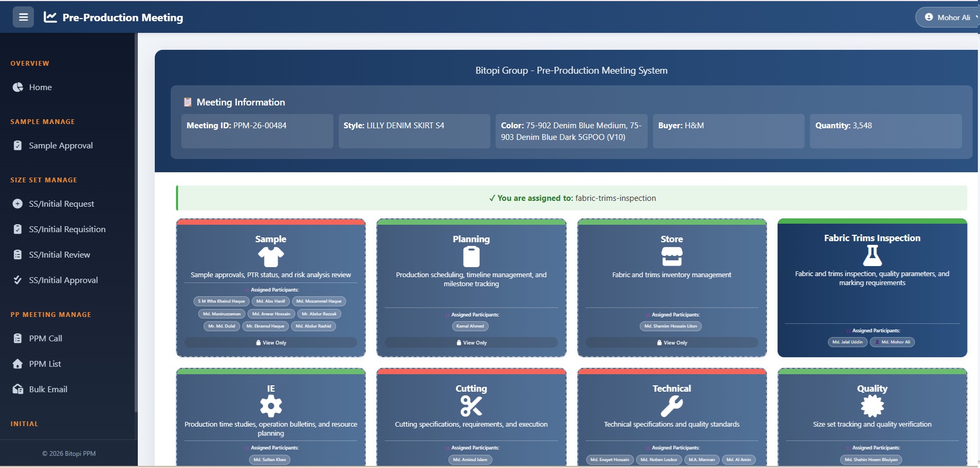980x468 pixels.
Task: Click the Md. Noben Loskor participant chip
Action: pyautogui.click(x=659, y=460)
